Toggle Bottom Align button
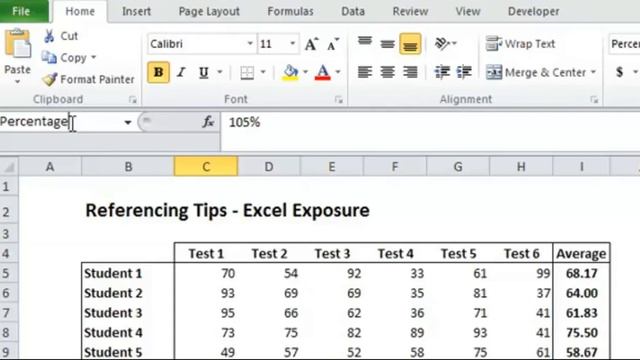Image resolution: width=640 pixels, height=360 pixels. 410,44
